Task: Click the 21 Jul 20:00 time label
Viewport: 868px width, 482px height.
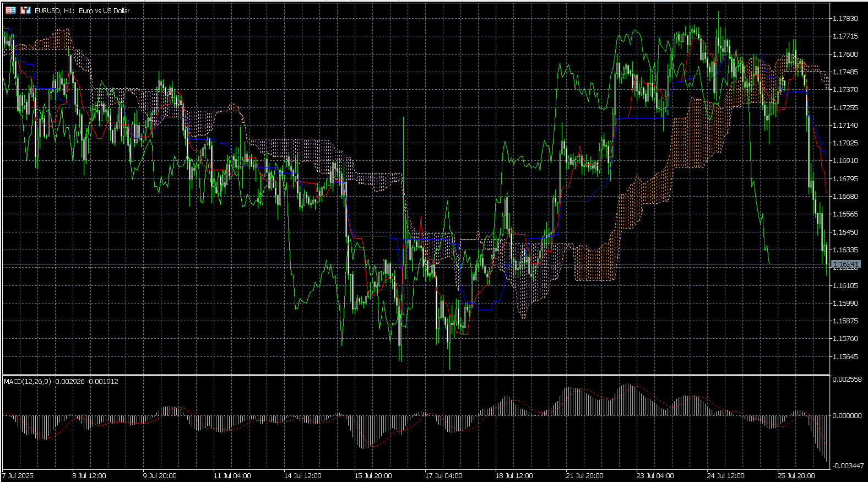Action: point(584,475)
